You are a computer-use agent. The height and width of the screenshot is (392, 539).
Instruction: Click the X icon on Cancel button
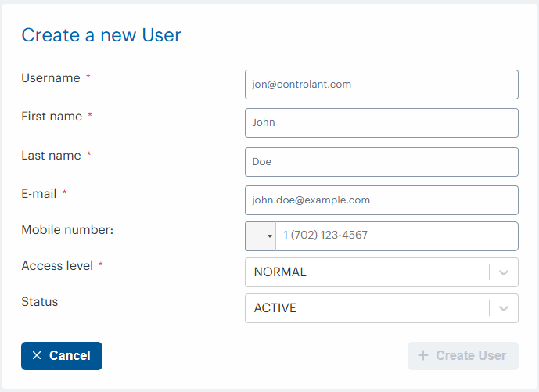tap(37, 356)
